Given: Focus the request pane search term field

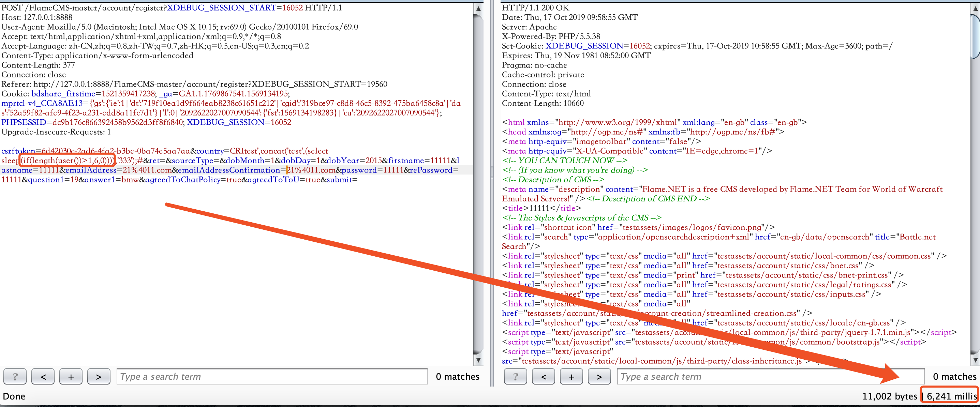Looking at the screenshot, I should click(x=272, y=377).
